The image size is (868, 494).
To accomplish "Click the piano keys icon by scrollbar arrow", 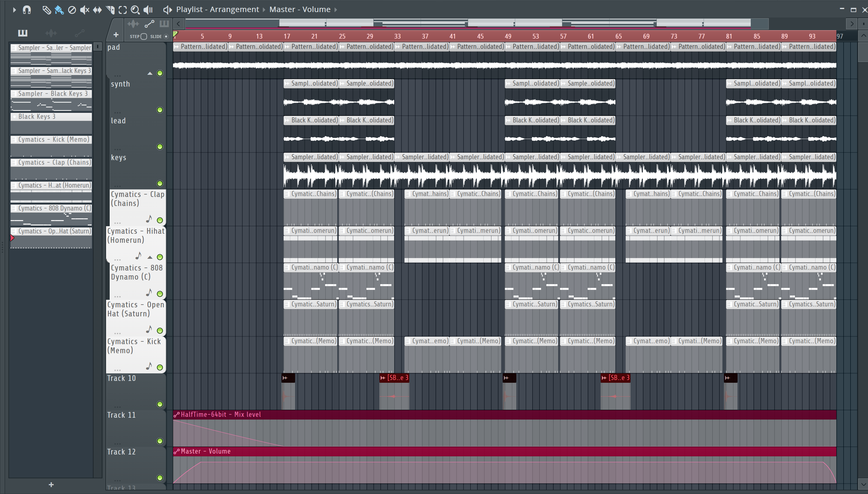I will [164, 24].
